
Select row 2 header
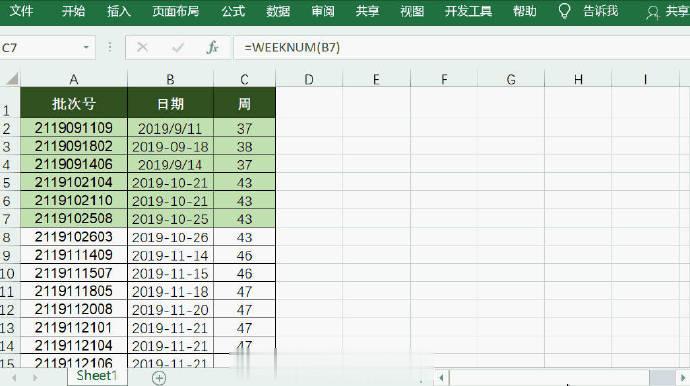point(10,128)
